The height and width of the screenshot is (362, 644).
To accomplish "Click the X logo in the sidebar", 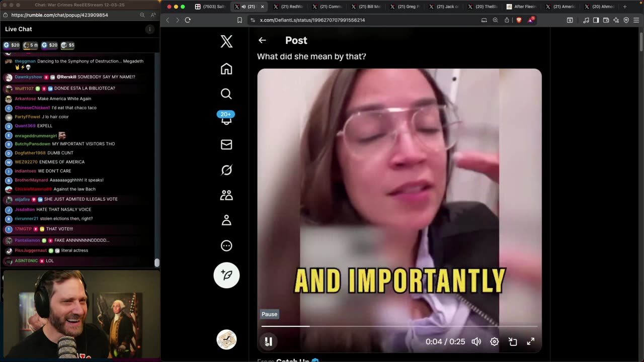I will 226,42.
